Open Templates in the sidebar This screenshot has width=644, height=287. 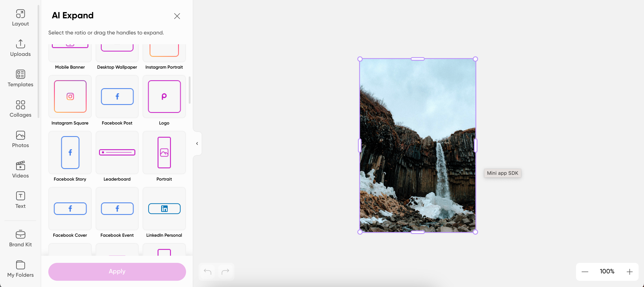[x=20, y=78]
